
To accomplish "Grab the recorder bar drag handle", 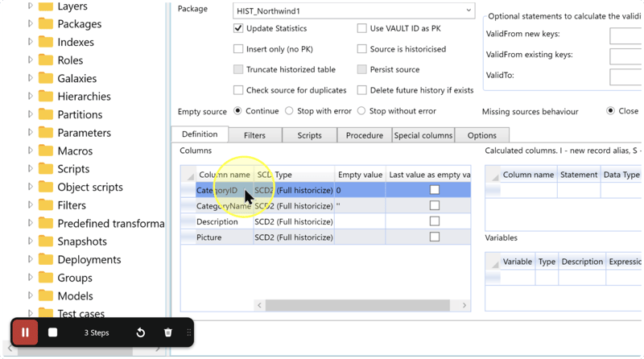I will coord(189,332).
